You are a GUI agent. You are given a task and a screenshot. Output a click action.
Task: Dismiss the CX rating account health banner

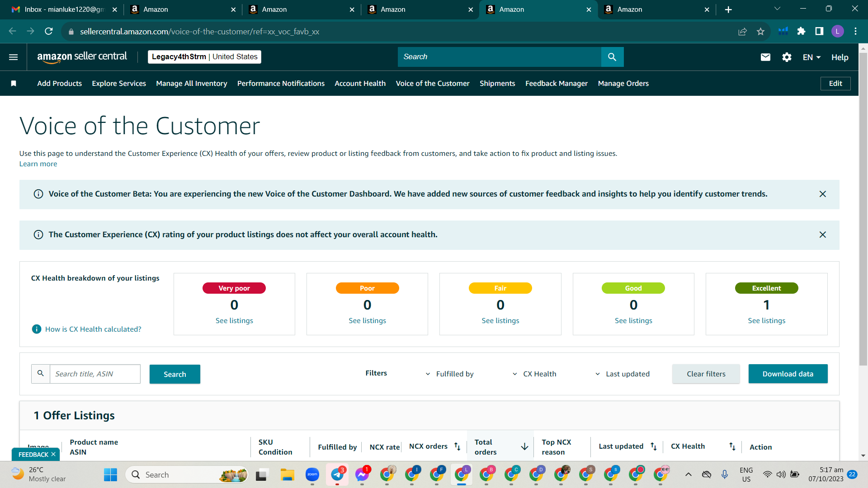[x=823, y=235]
